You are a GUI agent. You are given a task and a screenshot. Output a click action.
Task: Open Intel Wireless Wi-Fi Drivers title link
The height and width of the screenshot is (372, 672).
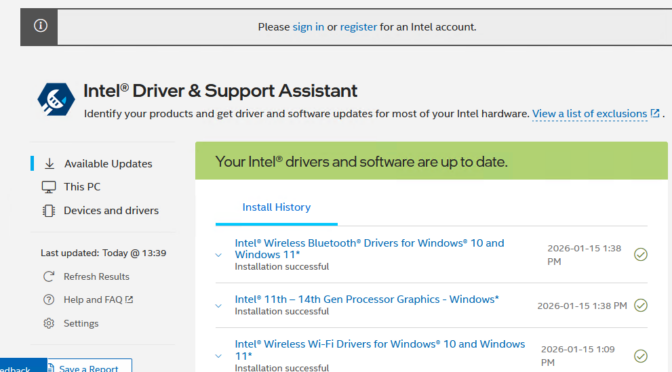380,350
